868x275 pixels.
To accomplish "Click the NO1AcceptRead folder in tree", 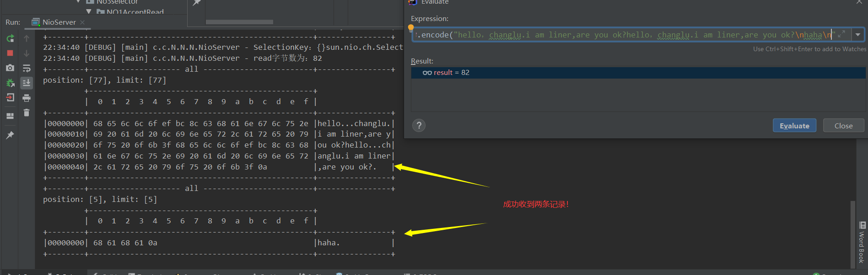I will 130,11.
